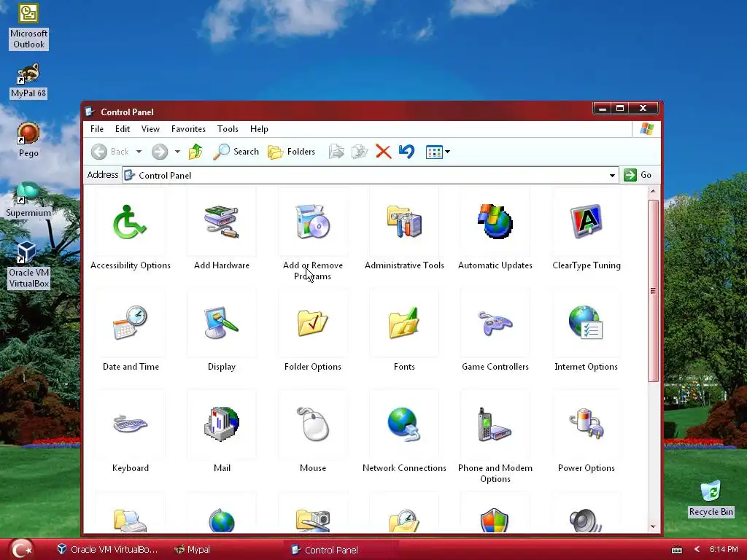Screen dimensions: 747x560
Task: Open ClearType Tuning icon
Action: [x=586, y=222]
